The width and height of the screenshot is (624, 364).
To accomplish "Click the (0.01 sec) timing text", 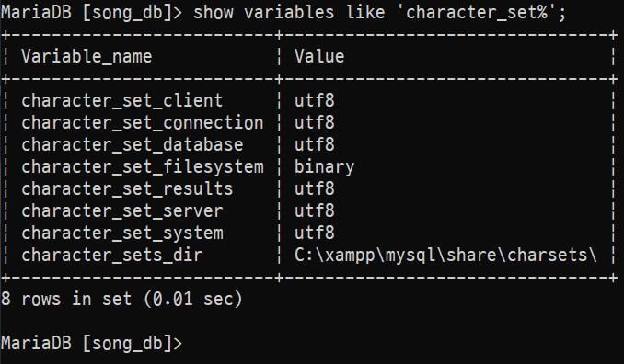I will [x=192, y=299].
